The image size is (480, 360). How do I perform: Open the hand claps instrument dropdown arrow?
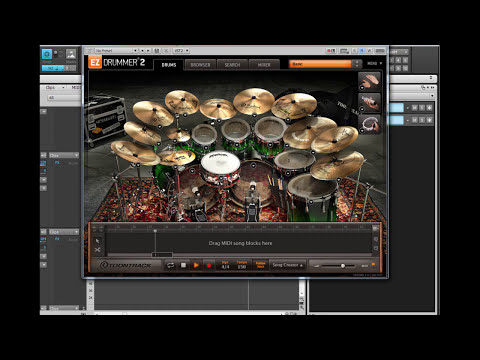362,88
